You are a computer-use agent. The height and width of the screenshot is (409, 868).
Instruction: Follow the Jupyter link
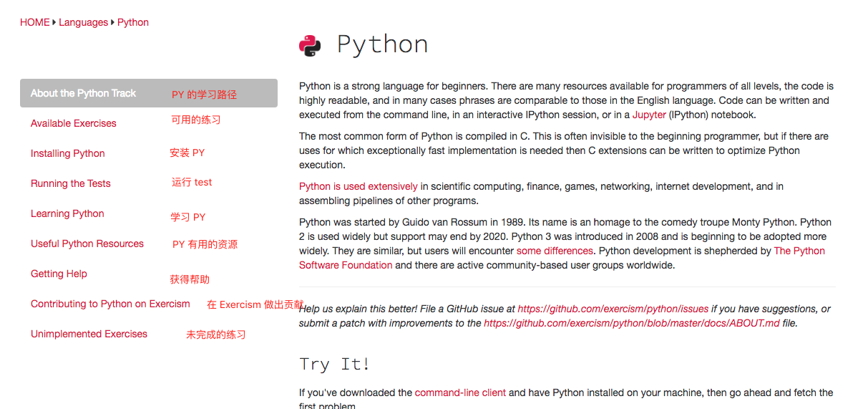click(649, 115)
